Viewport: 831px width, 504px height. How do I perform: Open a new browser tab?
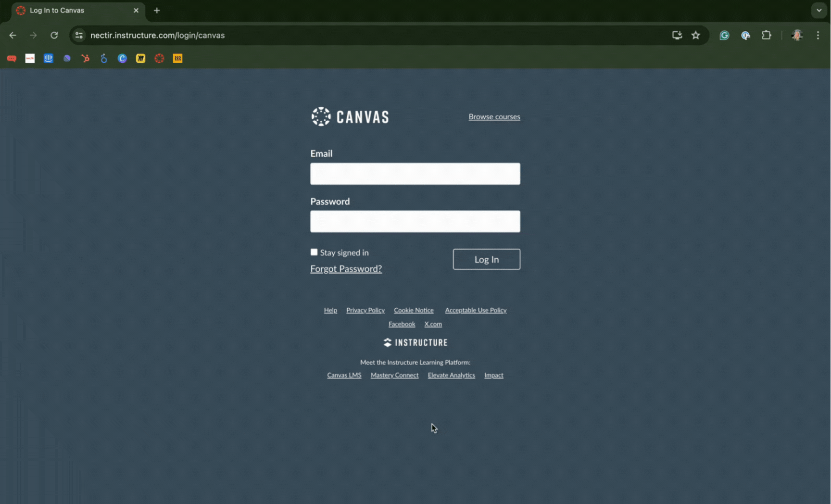tap(157, 10)
